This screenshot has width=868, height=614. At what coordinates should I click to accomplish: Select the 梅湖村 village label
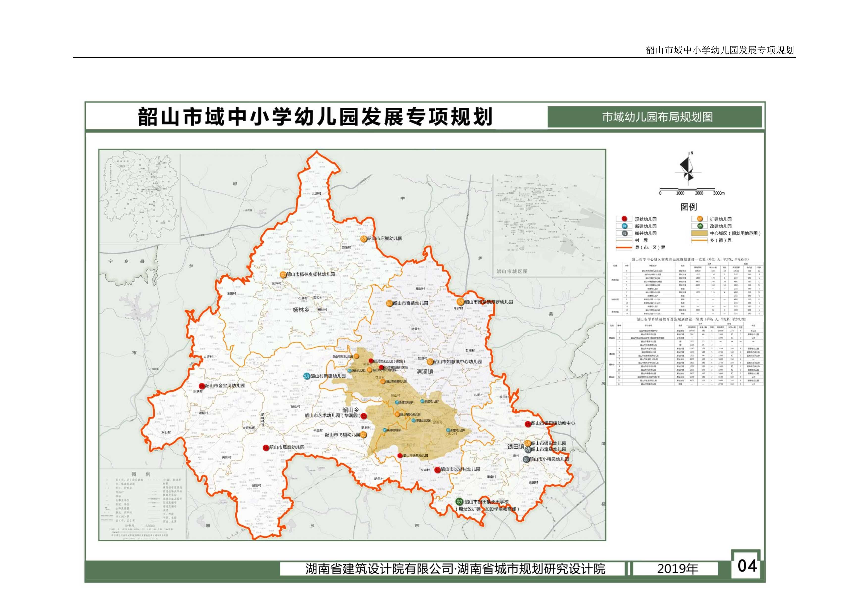point(420,289)
